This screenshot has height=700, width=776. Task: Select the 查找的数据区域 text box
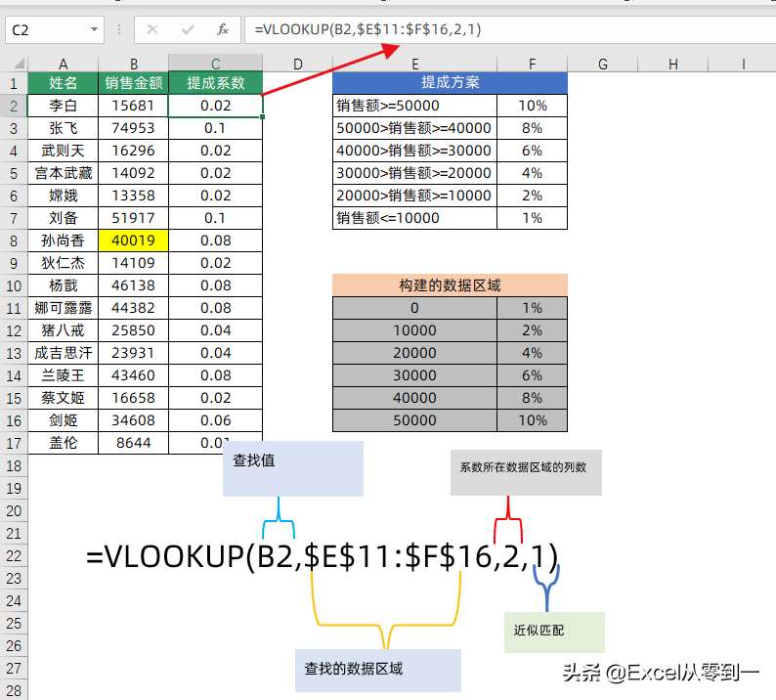pos(378,670)
